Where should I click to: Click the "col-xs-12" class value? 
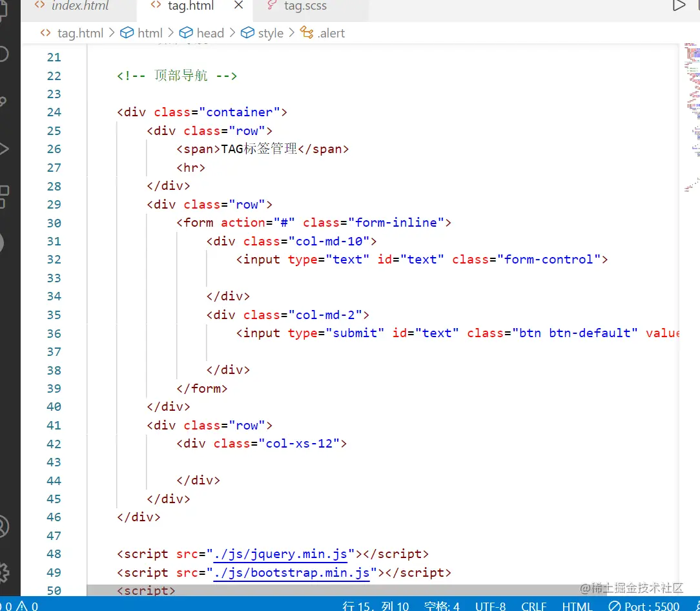click(298, 444)
